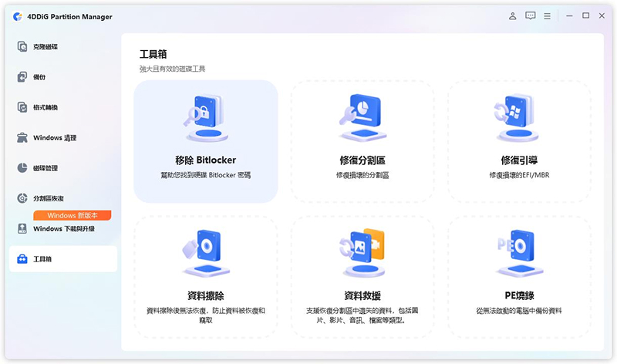Click the 移除 Bitlocker lock illustration
This screenshot has height=364, width=617.
point(206,118)
